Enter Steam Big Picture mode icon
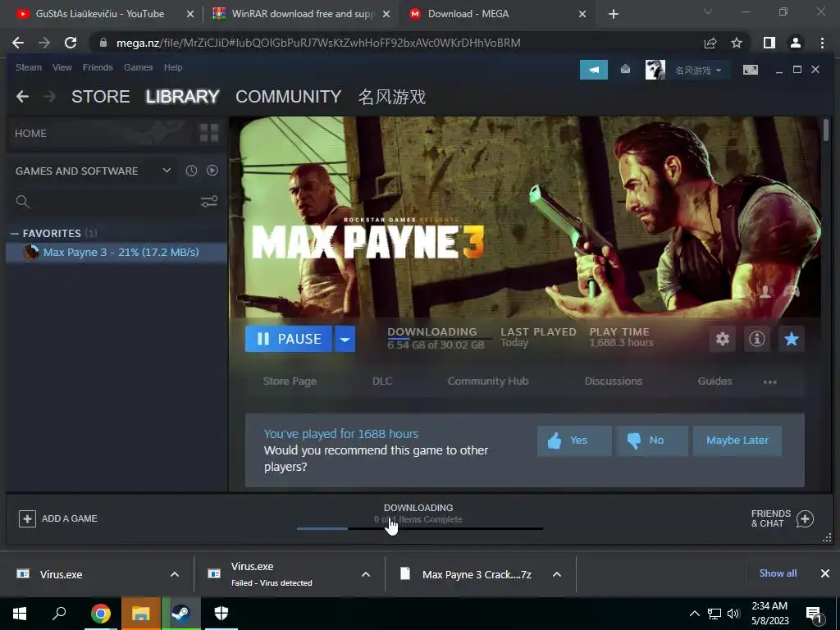Screen dimensions: 840x630 tap(750, 70)
